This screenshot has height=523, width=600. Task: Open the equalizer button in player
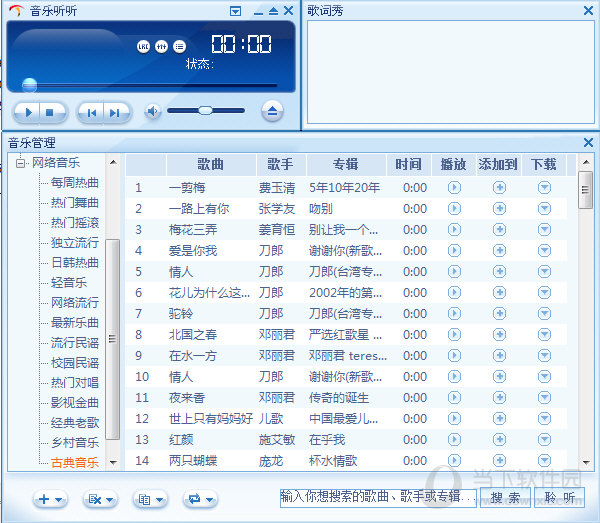161,46
